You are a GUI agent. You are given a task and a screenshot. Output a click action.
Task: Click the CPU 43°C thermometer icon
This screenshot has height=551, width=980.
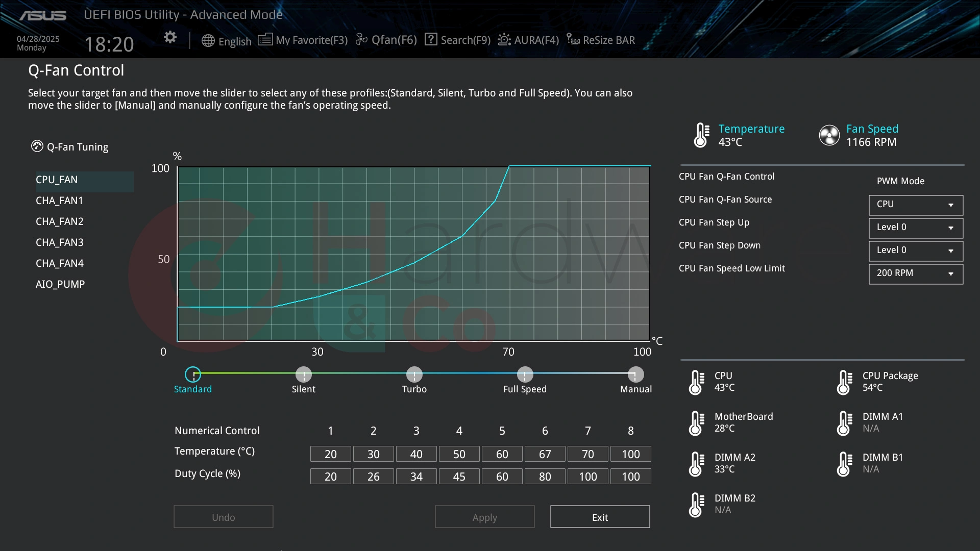696,383
